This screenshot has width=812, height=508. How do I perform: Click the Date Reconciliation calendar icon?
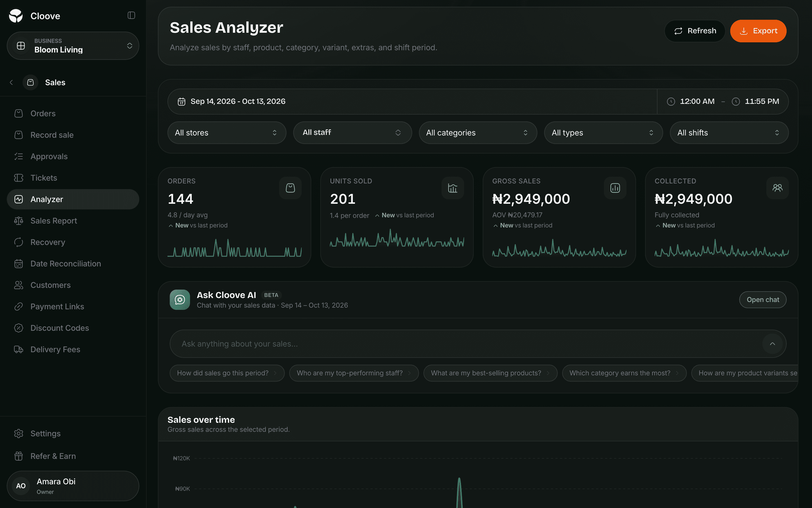click(19, 264)
